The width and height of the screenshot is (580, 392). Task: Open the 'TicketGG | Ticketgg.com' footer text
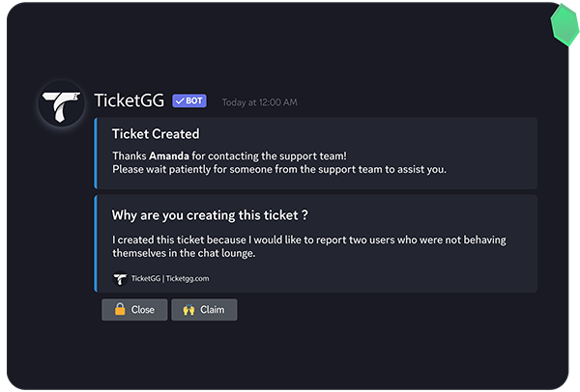(170, 279)
